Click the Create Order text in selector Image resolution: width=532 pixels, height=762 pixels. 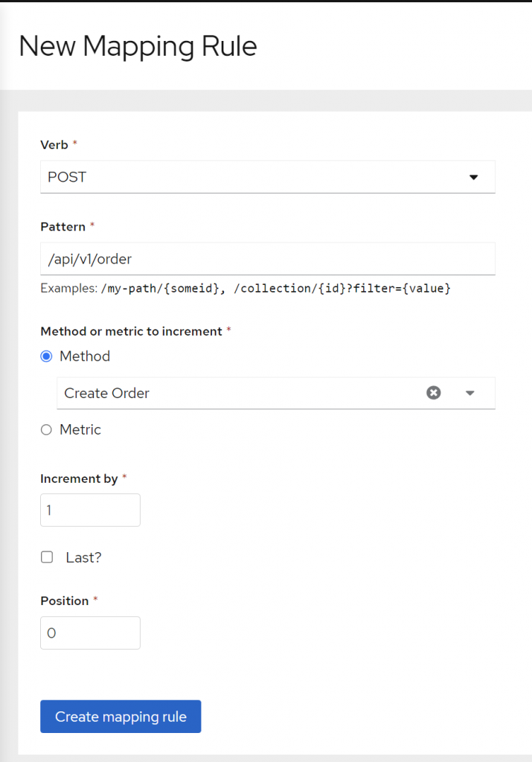pos(107,393)
